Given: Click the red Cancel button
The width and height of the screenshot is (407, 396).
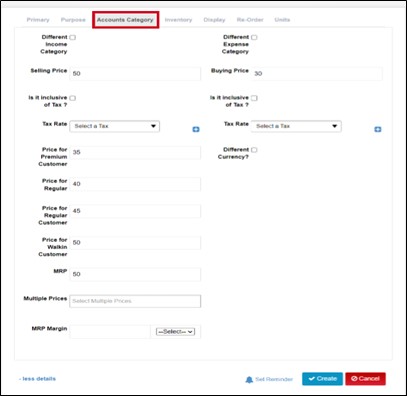Looking at the screenshot, I should click(365, 379).
